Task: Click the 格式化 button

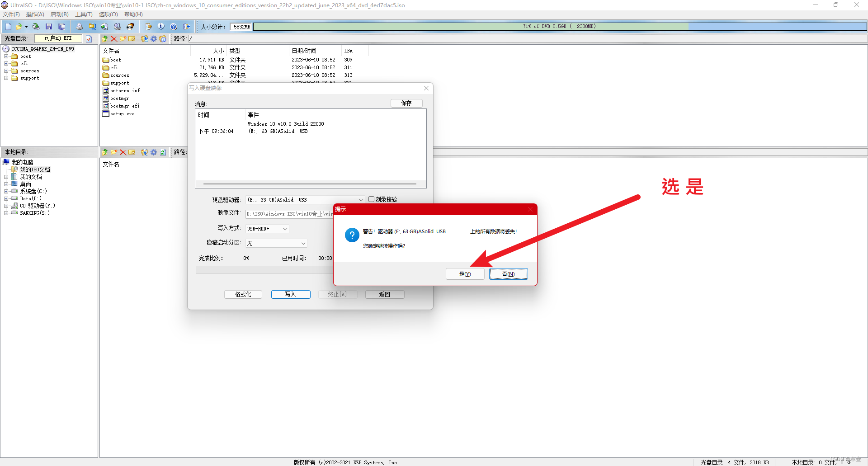Action: (243, 294)
